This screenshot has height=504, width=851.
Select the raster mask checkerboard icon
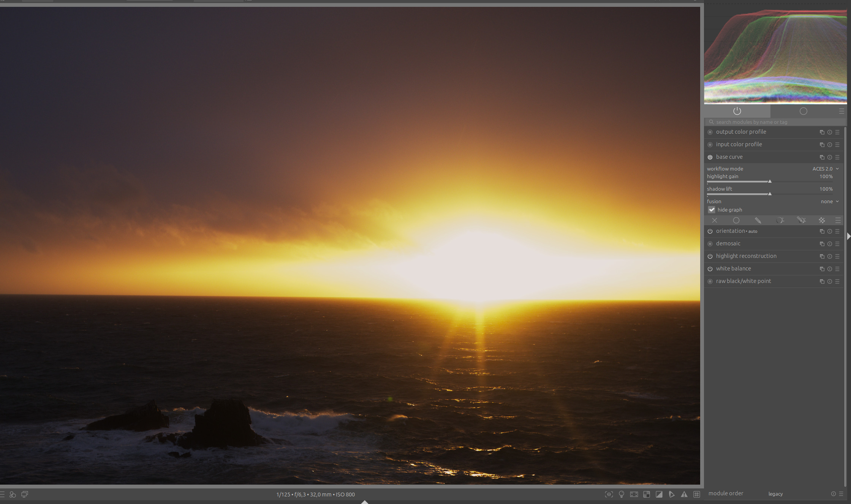click(822, 220)
